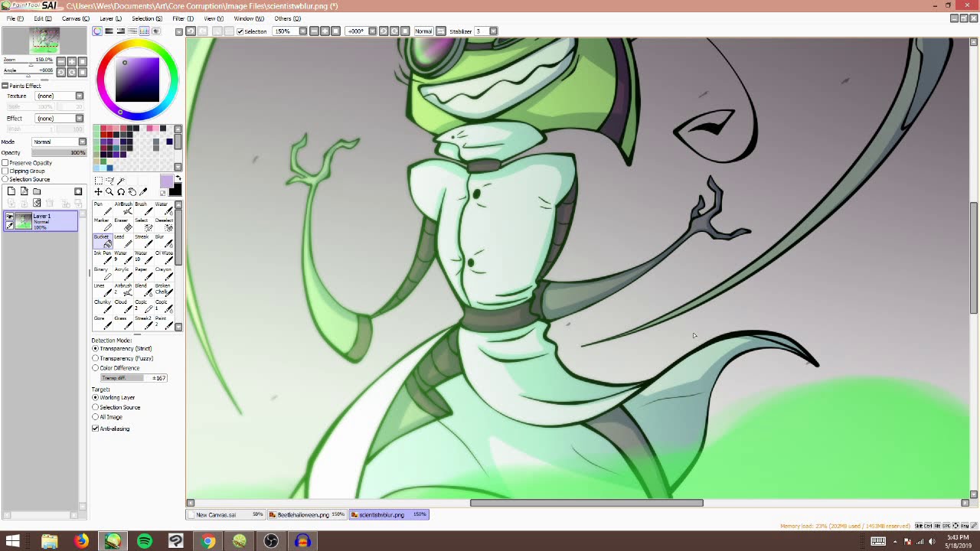Screen dimensions: 980x551
Task: Show the swatches panel
Action: pyautogui.click(x=144, y=31)
